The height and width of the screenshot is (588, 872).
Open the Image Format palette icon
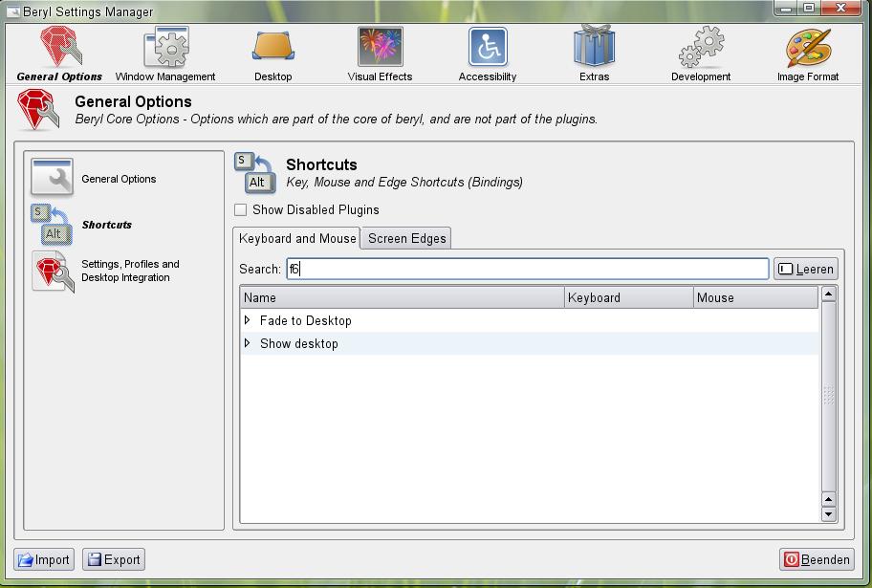tap(808, 48)
